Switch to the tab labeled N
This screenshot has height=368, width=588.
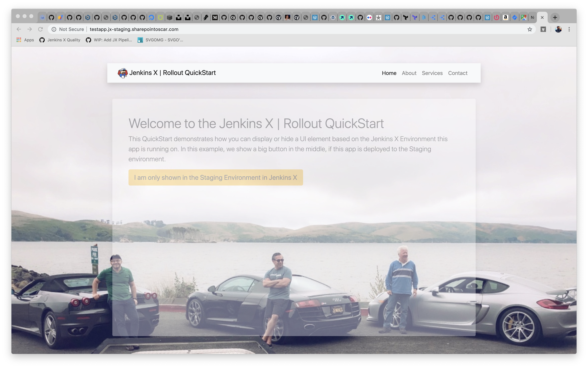532,17
